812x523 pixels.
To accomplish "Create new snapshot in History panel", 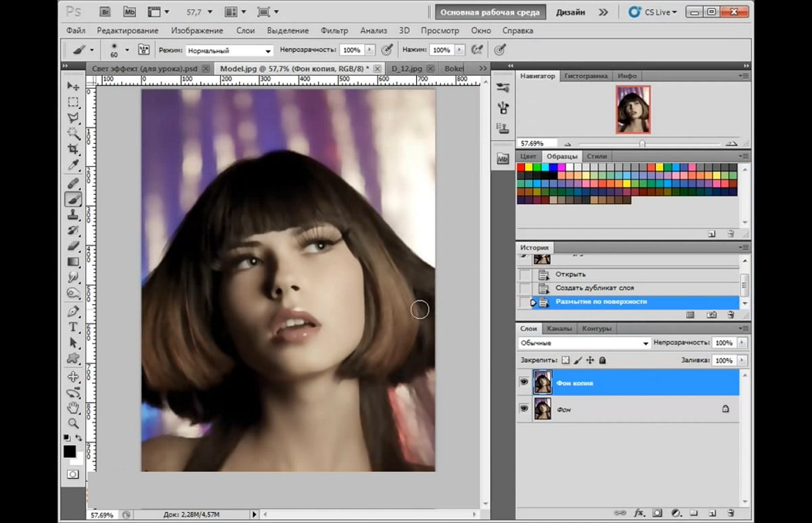I will (x=711, y=315).
